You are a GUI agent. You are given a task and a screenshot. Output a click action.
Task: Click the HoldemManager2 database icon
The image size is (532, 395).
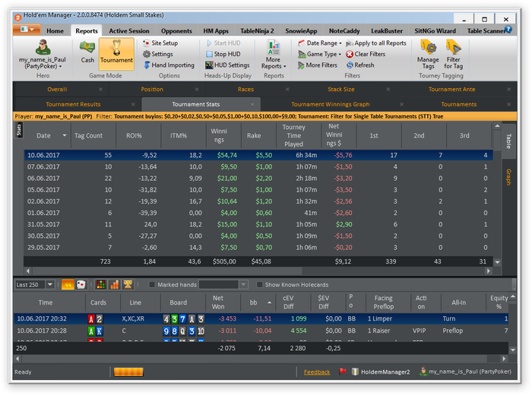(355, 372)
